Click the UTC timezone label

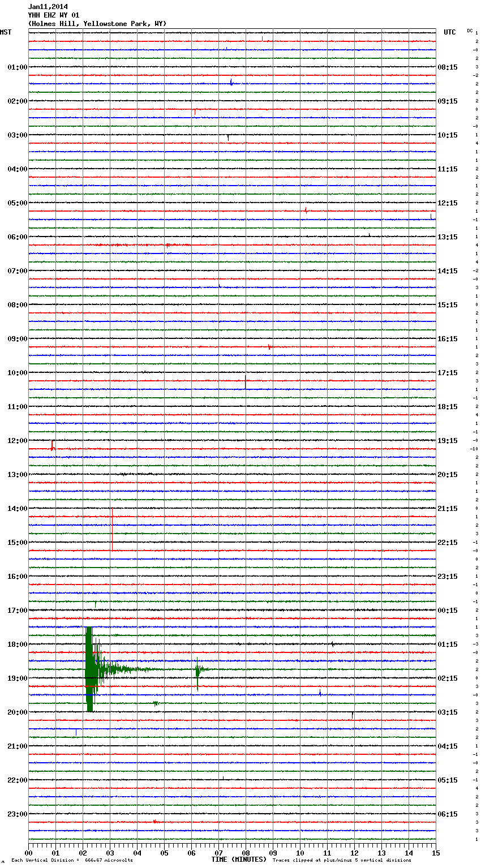coord(449,32)
